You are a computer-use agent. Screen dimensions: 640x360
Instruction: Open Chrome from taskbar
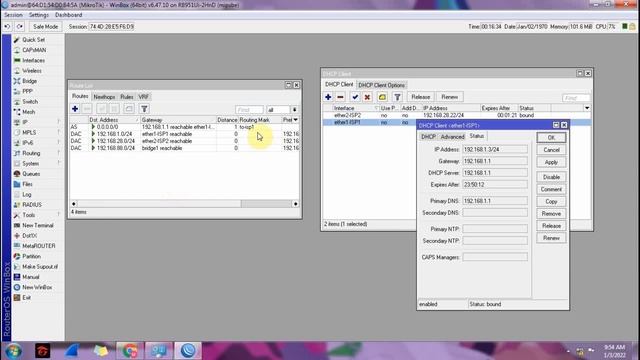coord(130,351)
